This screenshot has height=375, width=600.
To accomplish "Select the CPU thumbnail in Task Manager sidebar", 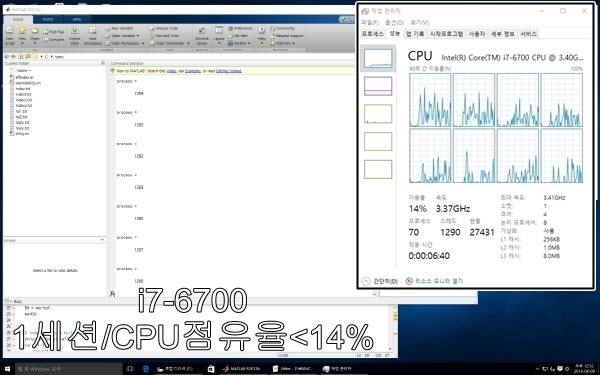I will 378,59.
